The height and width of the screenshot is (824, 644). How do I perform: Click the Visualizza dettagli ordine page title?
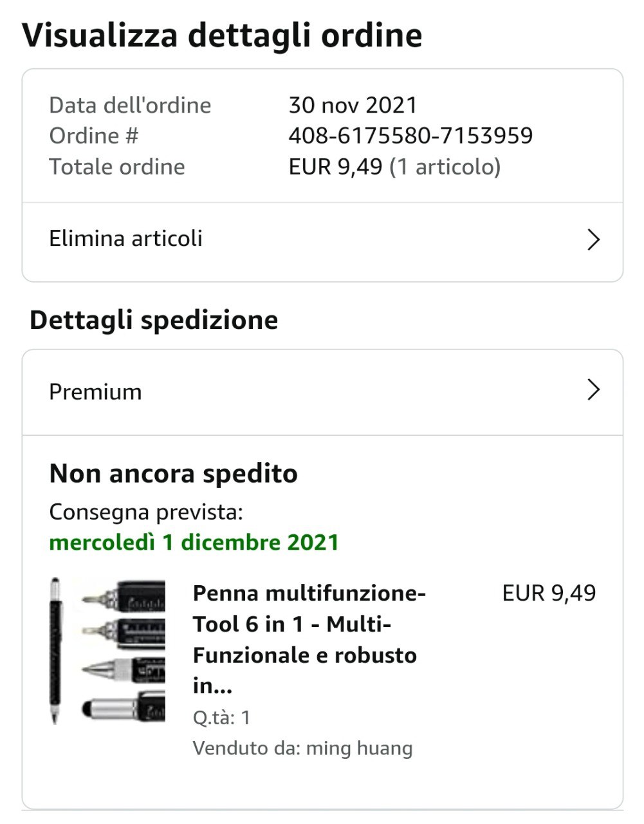pyautogui.click(x=222, y=35)
